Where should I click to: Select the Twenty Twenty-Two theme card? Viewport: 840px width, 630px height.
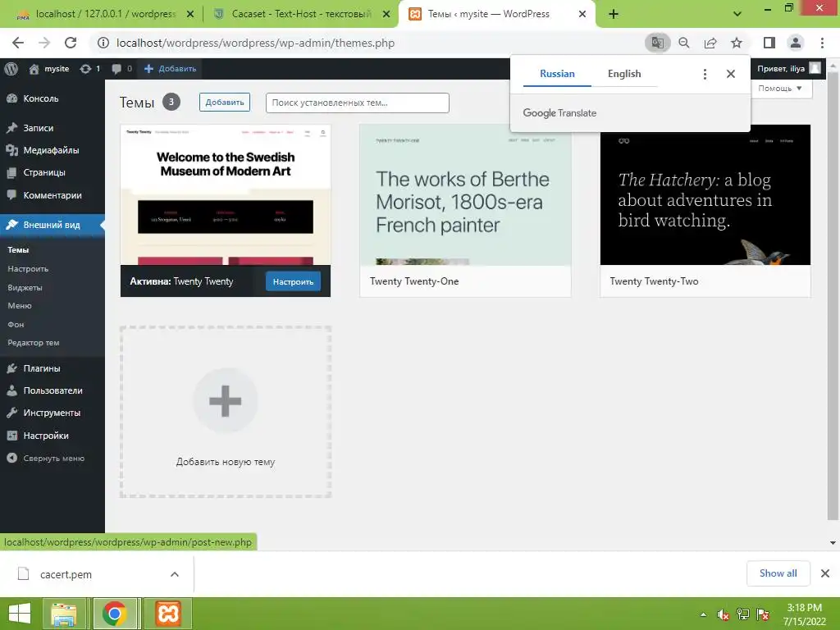pos(705,211)
